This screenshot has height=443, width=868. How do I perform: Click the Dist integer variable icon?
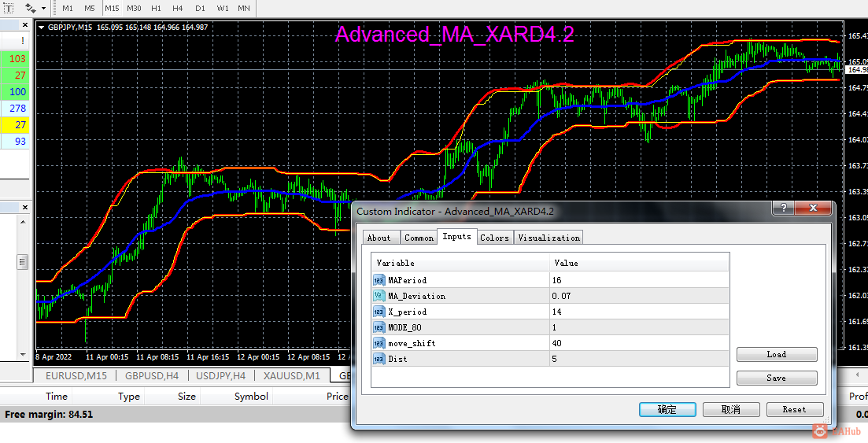[379, 359]
